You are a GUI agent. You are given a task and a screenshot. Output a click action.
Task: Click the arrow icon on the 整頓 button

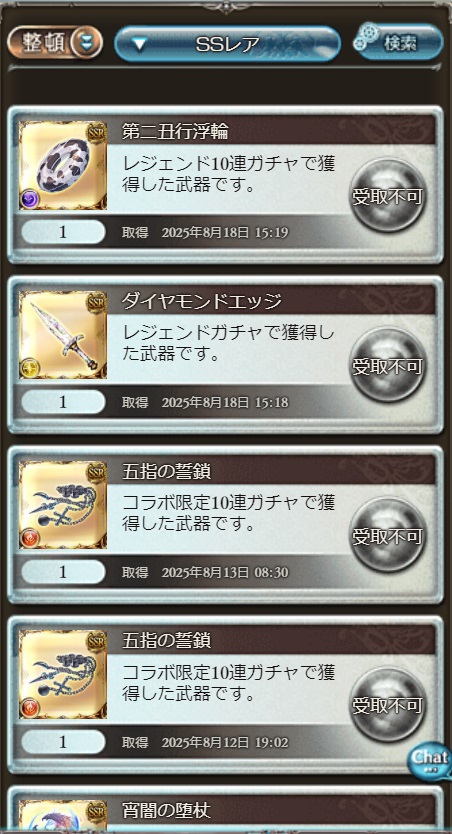tap(86, 43)
